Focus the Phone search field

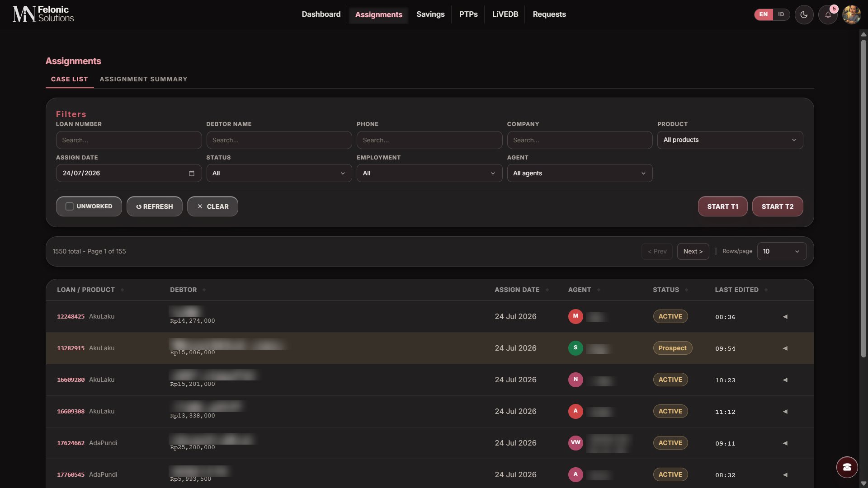pyautogui.click(x=429, y=140)
